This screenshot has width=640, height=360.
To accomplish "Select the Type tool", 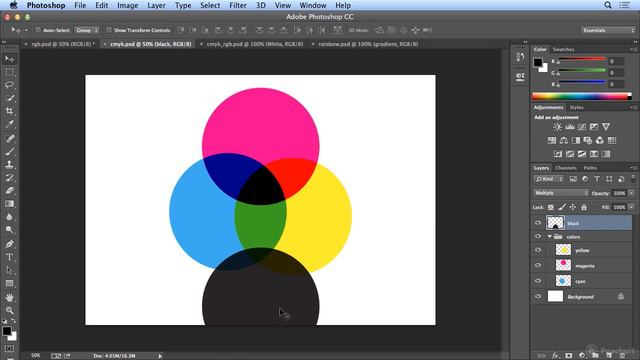I will [x=9, y=257].
